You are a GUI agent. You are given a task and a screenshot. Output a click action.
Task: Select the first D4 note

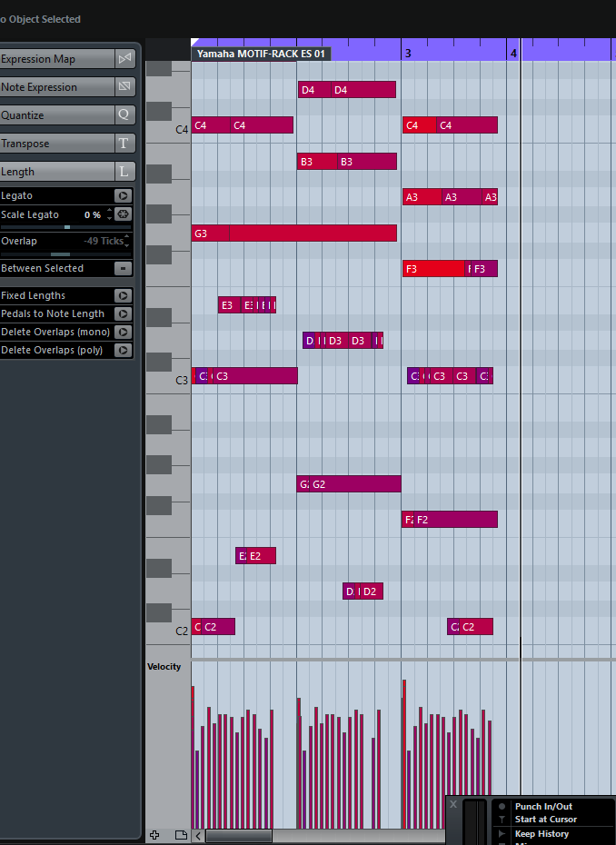point(314,90)
